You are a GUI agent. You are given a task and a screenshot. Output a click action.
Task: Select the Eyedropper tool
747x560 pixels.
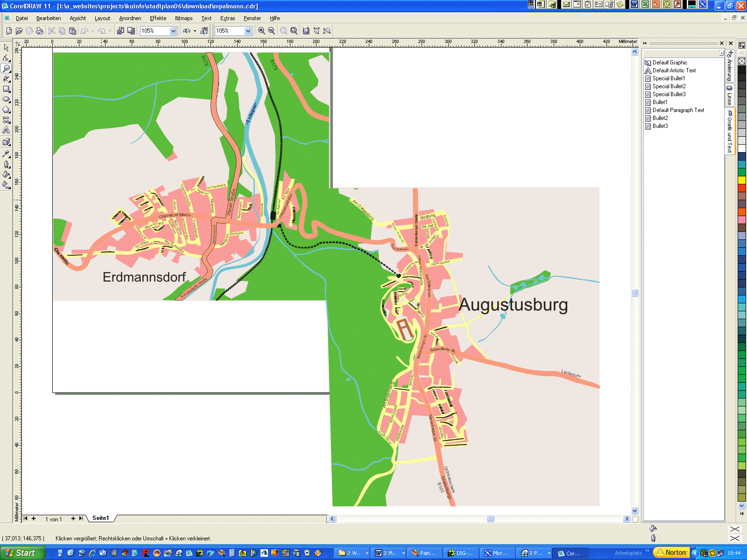tap(6, 154)
